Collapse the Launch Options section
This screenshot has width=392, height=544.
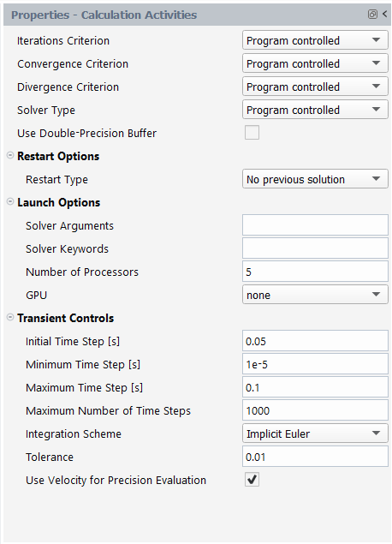10,201
